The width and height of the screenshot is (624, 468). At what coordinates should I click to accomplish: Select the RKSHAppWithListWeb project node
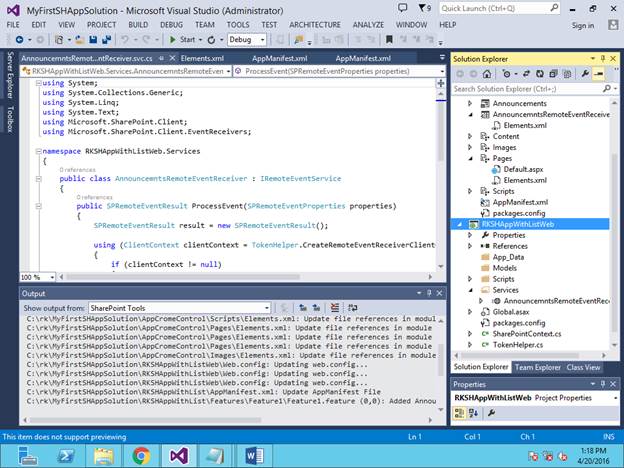(518, 224)
